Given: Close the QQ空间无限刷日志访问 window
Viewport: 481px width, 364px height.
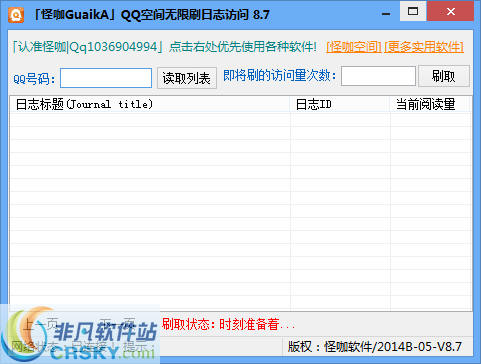Looking at the screenshot, I should pos(450,12).
